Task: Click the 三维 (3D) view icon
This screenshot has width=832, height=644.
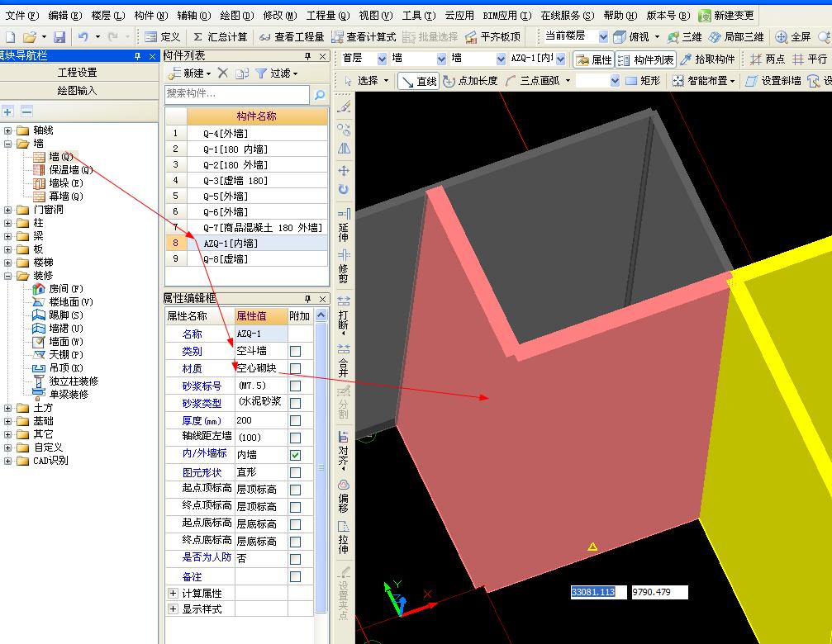Action: coord(684,37)
